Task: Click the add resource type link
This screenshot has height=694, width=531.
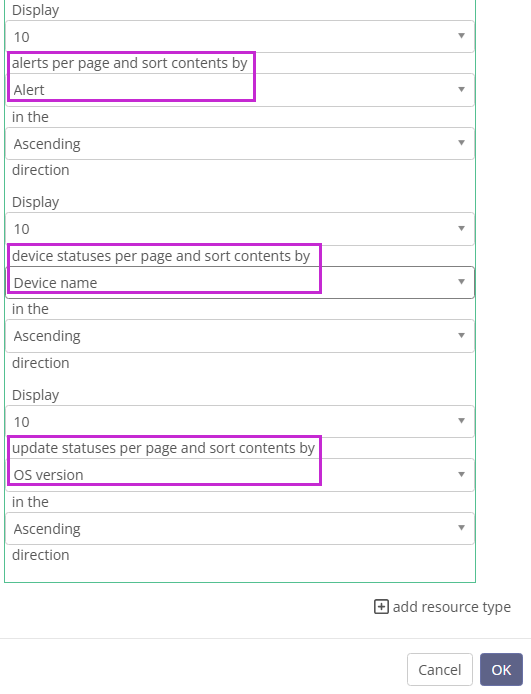Action: [x=451, y=607]
